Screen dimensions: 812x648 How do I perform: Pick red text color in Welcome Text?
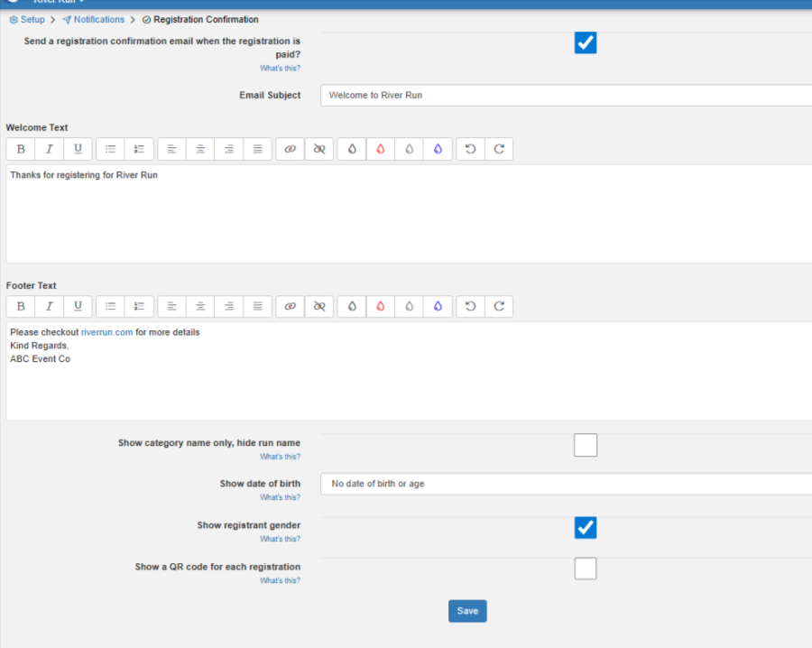pos(380,149)
